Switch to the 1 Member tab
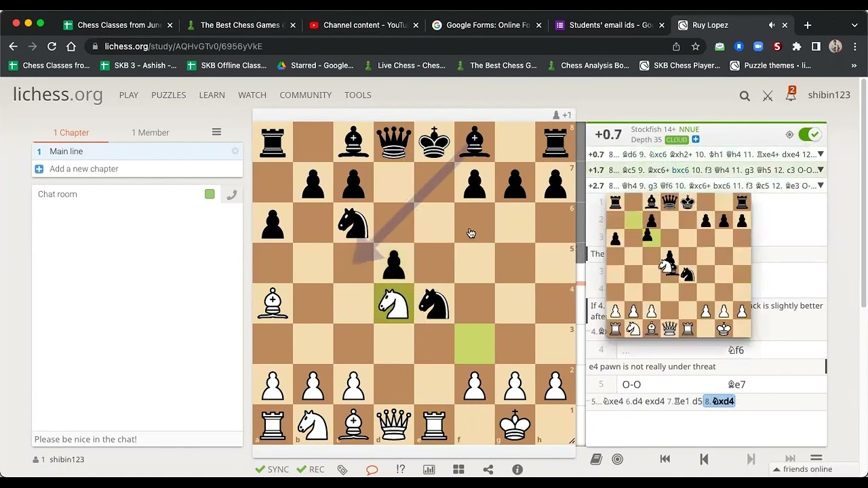Screen dimensions: 868x488 [150, 132]
